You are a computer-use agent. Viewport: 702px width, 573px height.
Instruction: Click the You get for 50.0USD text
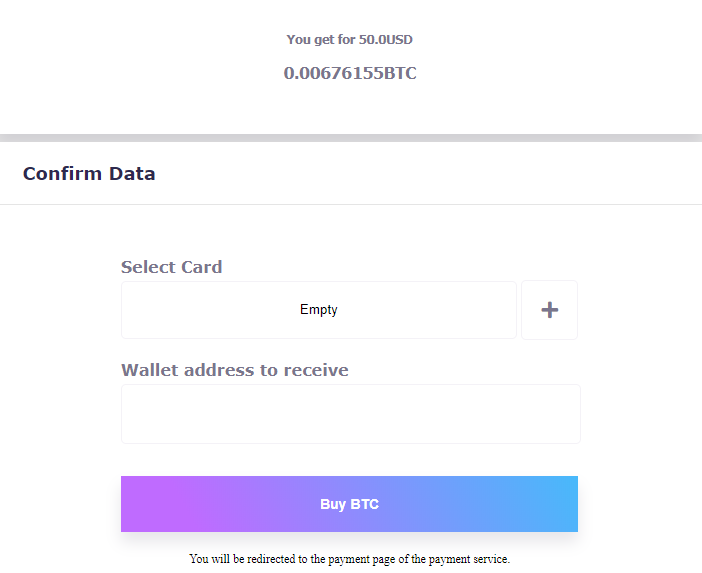(350, 40)
